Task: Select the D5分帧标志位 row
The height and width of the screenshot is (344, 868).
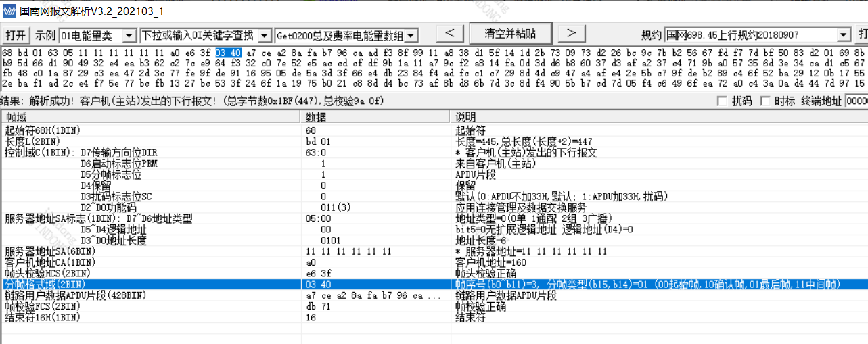Action: pos(433,174)
